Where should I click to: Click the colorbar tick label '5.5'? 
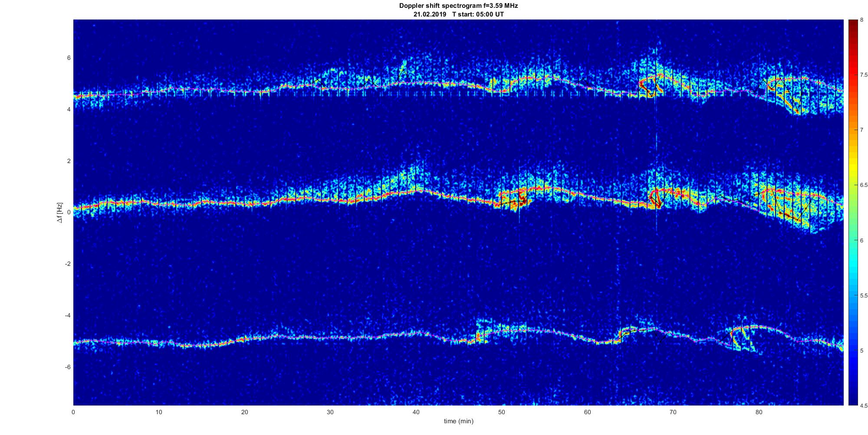(x=864, y=295)
